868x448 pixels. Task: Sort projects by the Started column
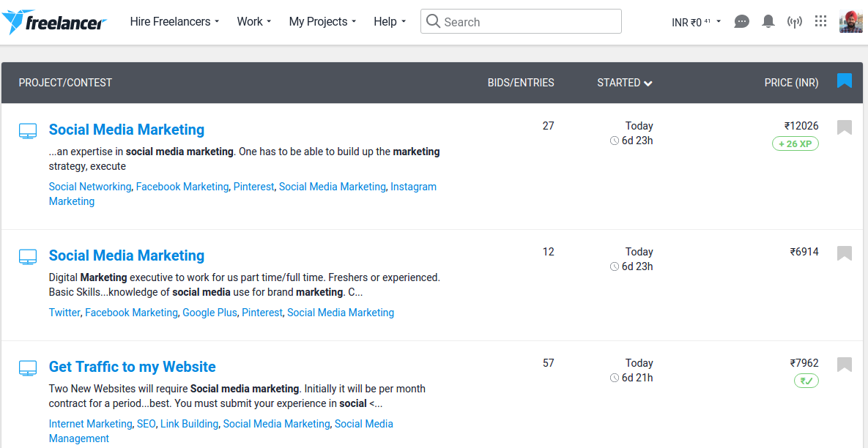(x=623, y=83)
